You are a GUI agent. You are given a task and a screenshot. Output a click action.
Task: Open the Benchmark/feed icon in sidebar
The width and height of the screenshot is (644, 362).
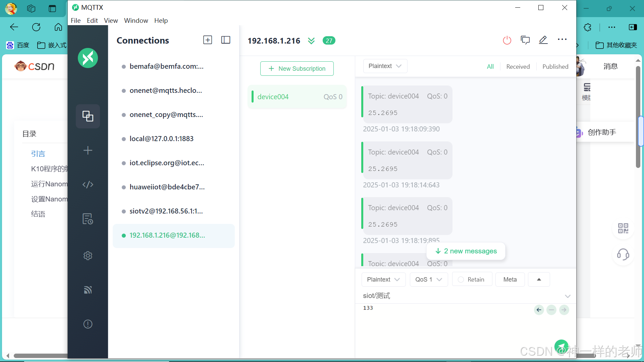click(88, 290)
